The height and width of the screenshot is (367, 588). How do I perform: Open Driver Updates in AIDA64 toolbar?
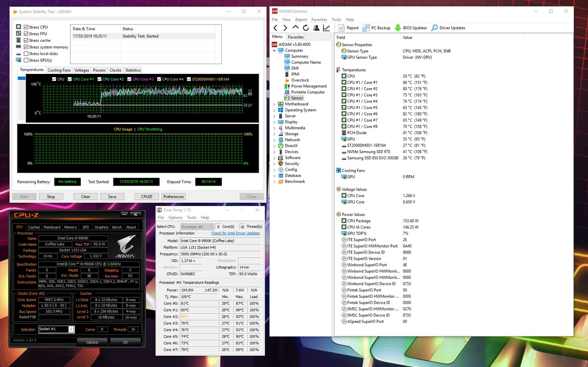coord(448,28)
